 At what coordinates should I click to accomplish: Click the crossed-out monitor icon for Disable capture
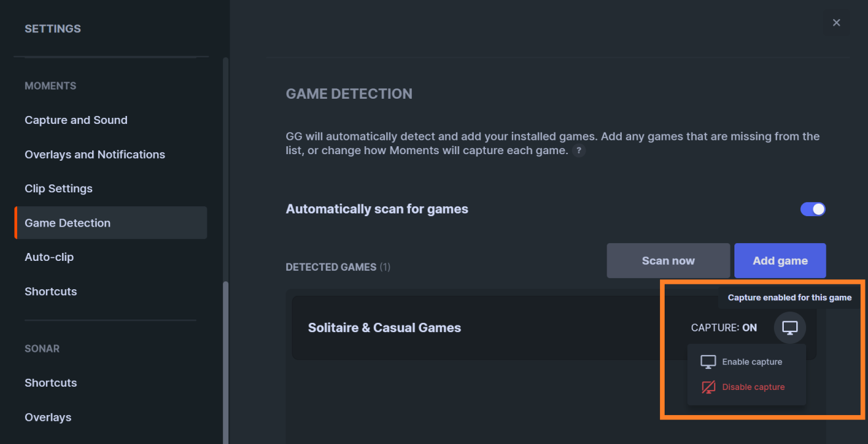point(708,387)
